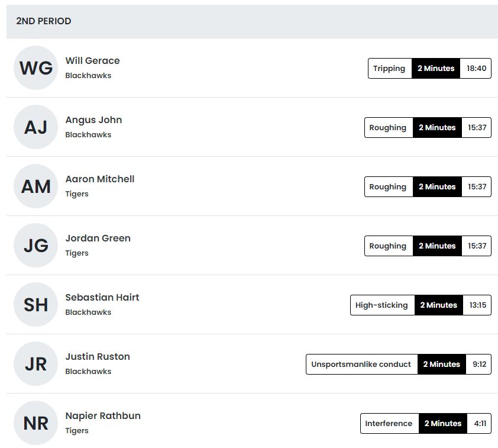Image resolution: width=498 pixels, height=448 pixels.
Task: Click 2 Minutes badge for Sebastian Hairt
Action: 439,305
